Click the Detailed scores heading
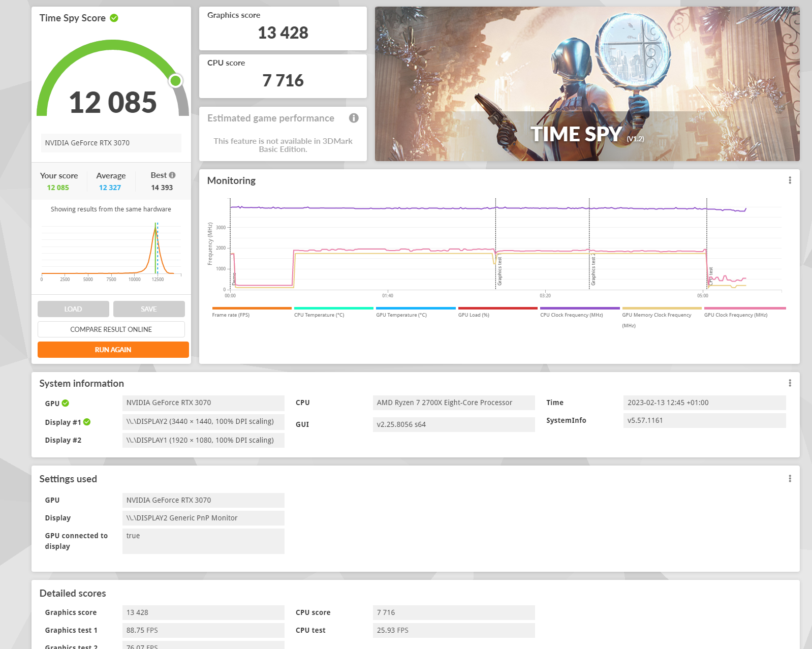Screen dimensions: 812x649 click(73, 593)
